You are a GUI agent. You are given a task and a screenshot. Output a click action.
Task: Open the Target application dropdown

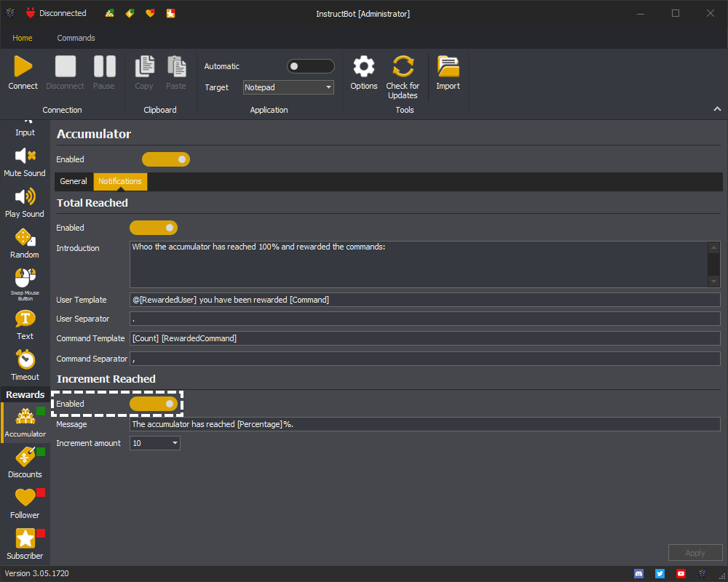click(288, 87)
